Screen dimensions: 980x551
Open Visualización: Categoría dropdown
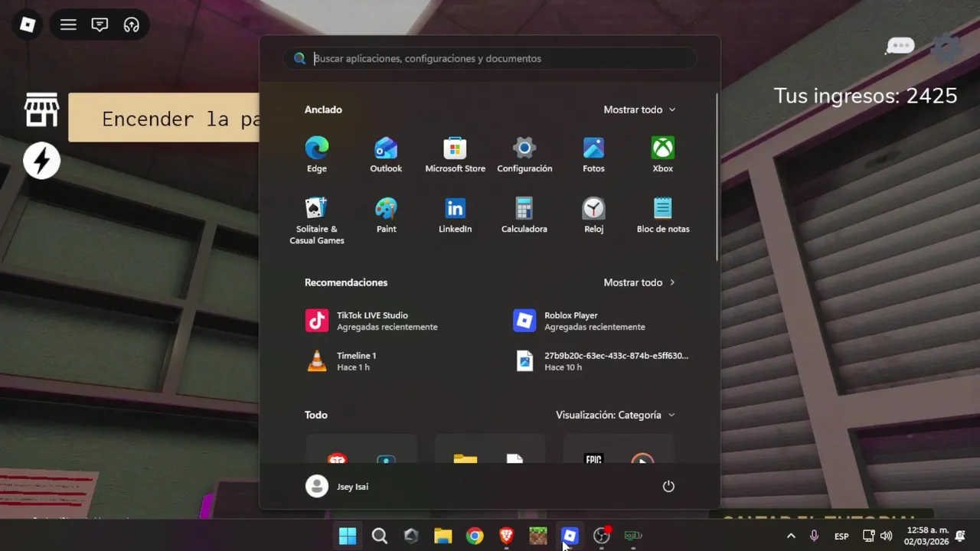pos(616,415)
